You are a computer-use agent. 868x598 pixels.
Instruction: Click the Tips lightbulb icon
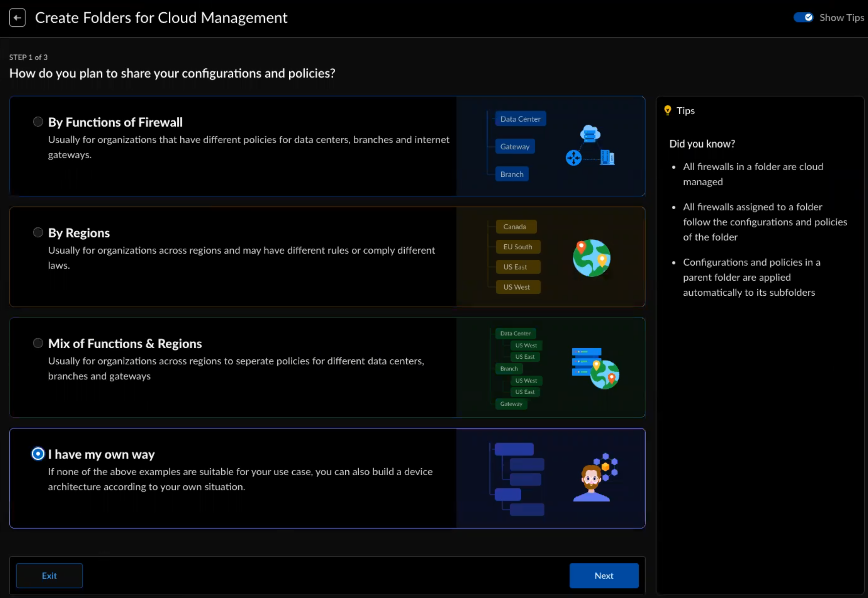click(668, 111)
